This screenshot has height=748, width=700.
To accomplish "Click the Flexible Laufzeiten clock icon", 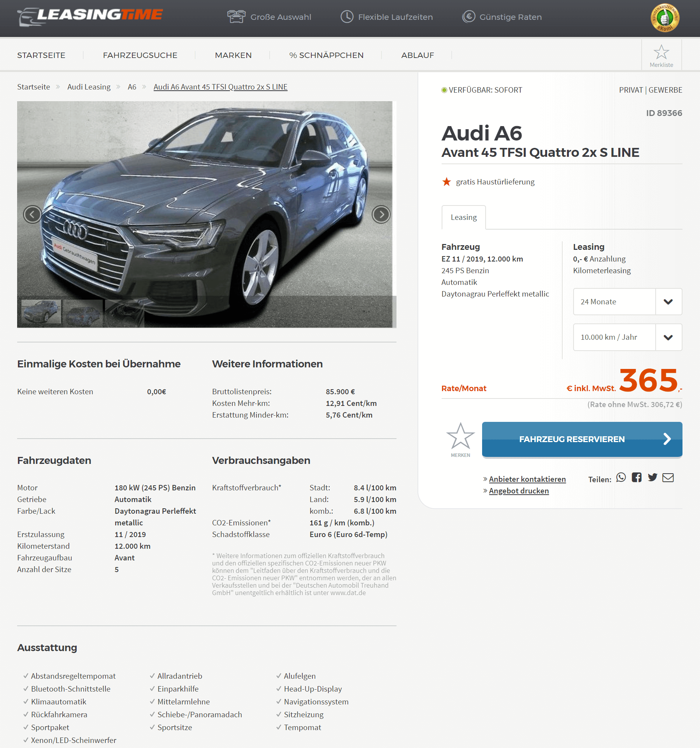I will pos(347,17).
